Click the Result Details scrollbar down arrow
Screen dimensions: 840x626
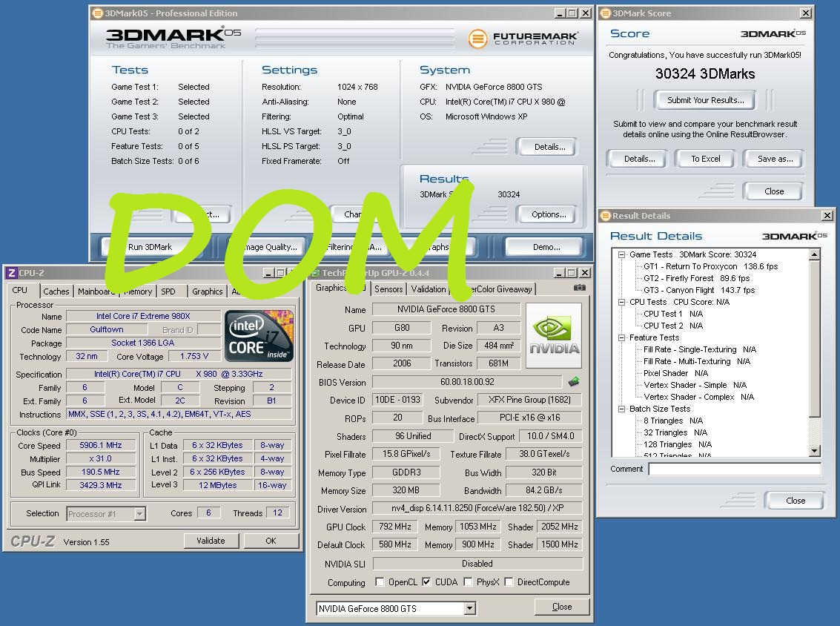pos(815,450)
